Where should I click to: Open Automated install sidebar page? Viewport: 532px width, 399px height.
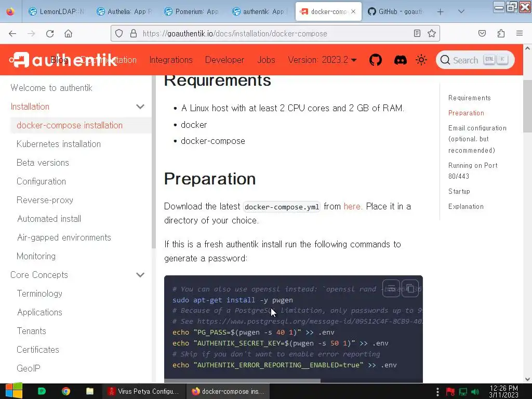coord(49,219)
